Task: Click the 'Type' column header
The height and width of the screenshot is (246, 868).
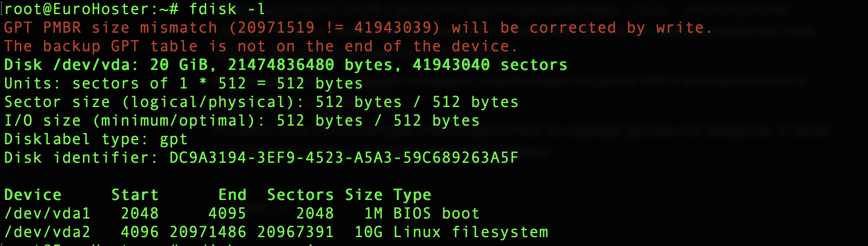Action: click(412, 195)
